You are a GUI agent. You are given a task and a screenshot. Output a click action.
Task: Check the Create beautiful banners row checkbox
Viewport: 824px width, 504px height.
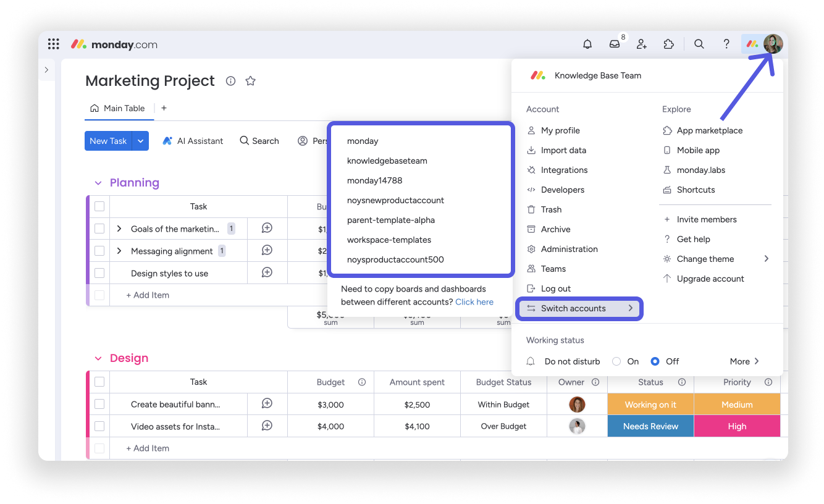coord(99,404)
